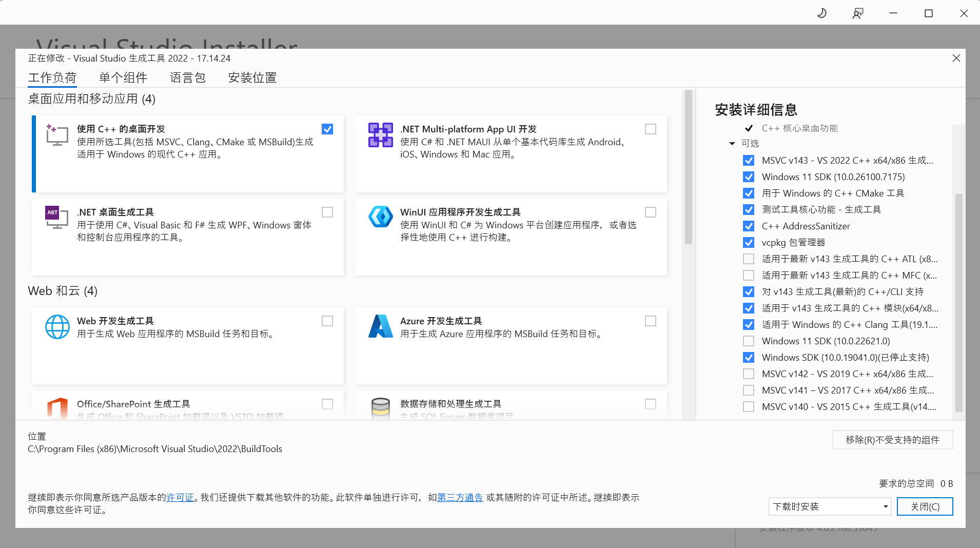Open the 第三方通告 third-party notices link
This screenshot has height=548, width=980.
460,497
